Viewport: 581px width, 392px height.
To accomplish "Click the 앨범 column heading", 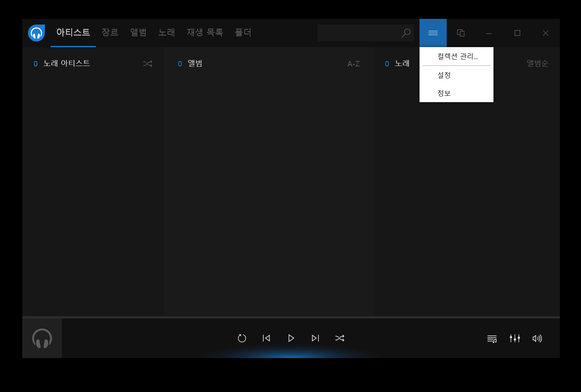I will [195, 63].
